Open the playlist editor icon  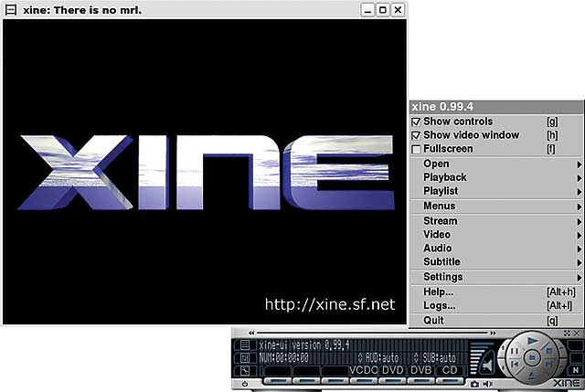click(245, 345)
